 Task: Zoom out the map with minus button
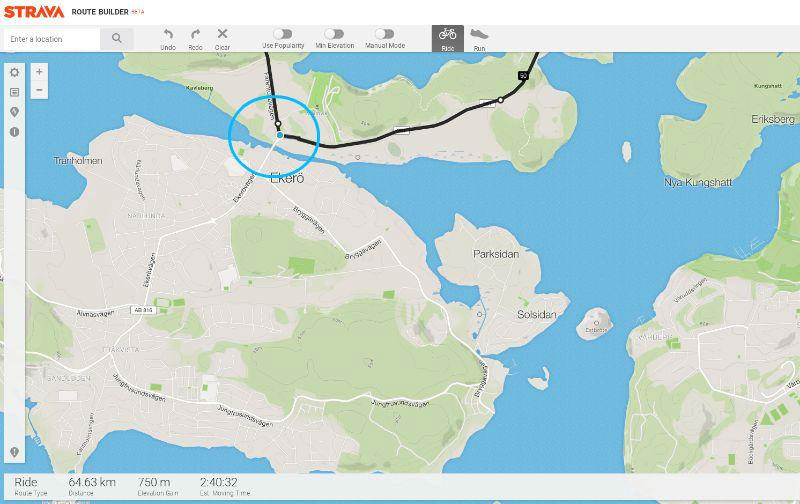[39, 90]
